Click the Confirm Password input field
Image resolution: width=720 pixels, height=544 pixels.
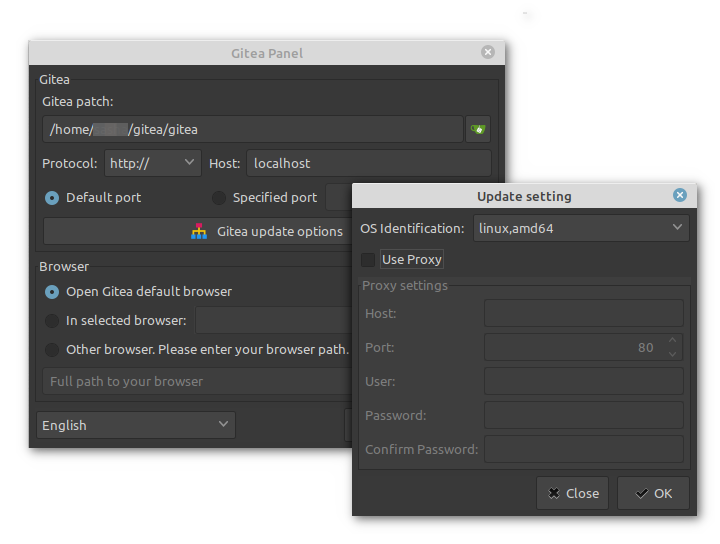coord(584,449)
